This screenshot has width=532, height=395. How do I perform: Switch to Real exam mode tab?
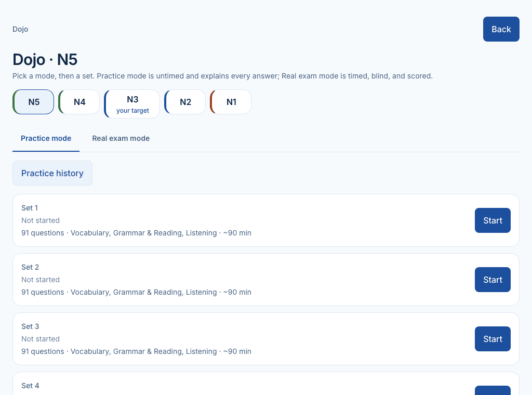pyautogui.click(x=121, y=138)
